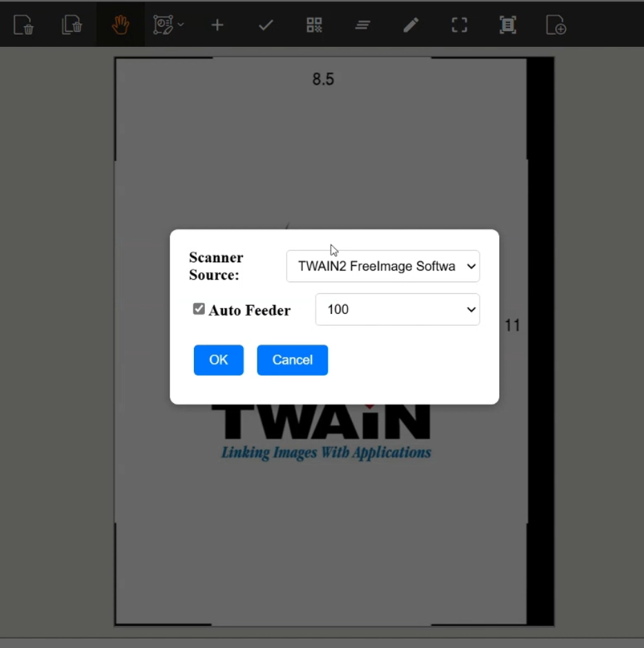Click the fullscreen corners icon

459,25
